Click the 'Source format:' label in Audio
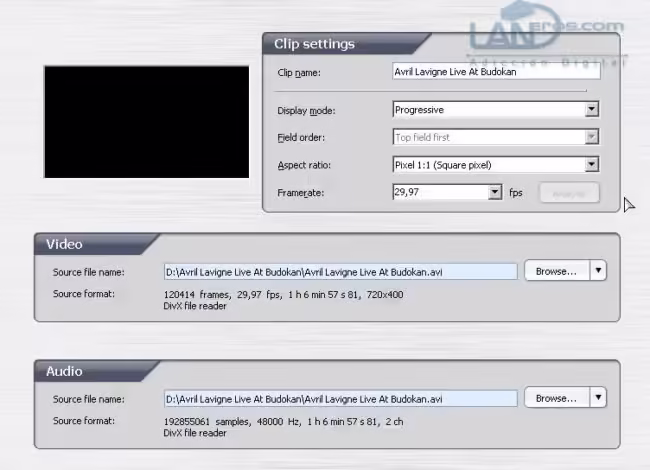 [84, 421]
